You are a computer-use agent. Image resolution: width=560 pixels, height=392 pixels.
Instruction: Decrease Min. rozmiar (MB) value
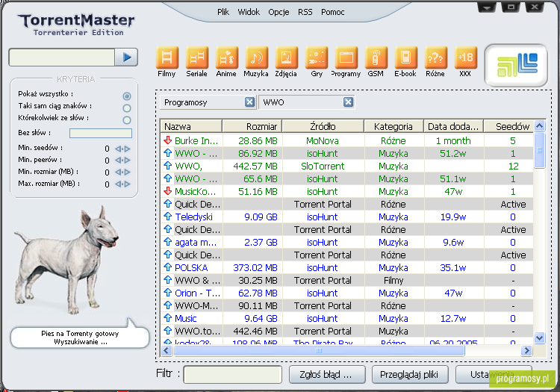click(x=118, y=172)
